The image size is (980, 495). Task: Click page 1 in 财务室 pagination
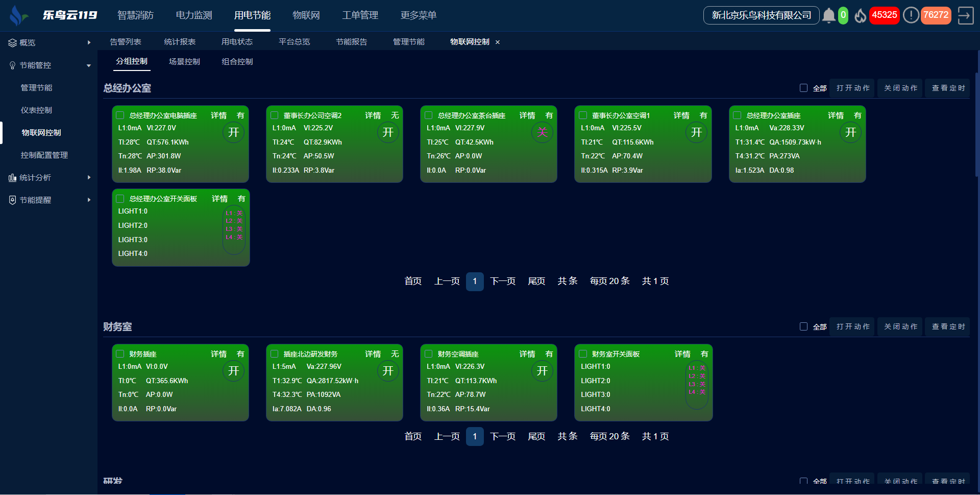pos(475,436)
